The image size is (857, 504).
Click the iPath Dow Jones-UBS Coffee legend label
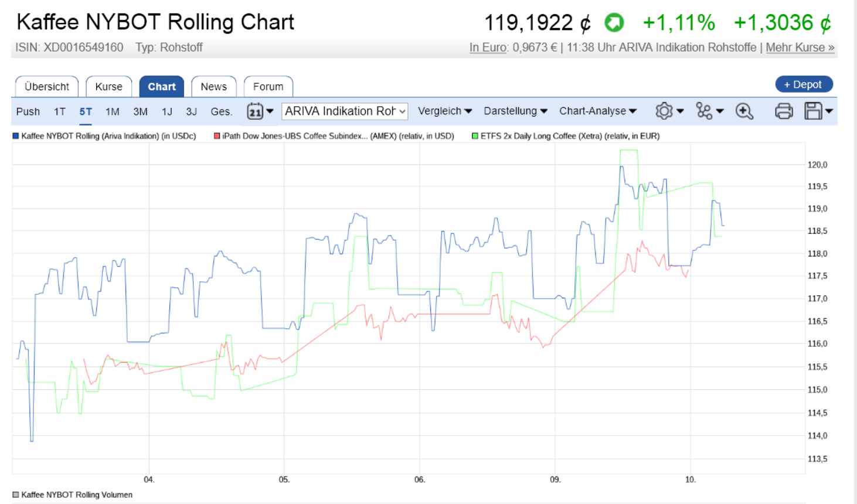click(338, 136)
